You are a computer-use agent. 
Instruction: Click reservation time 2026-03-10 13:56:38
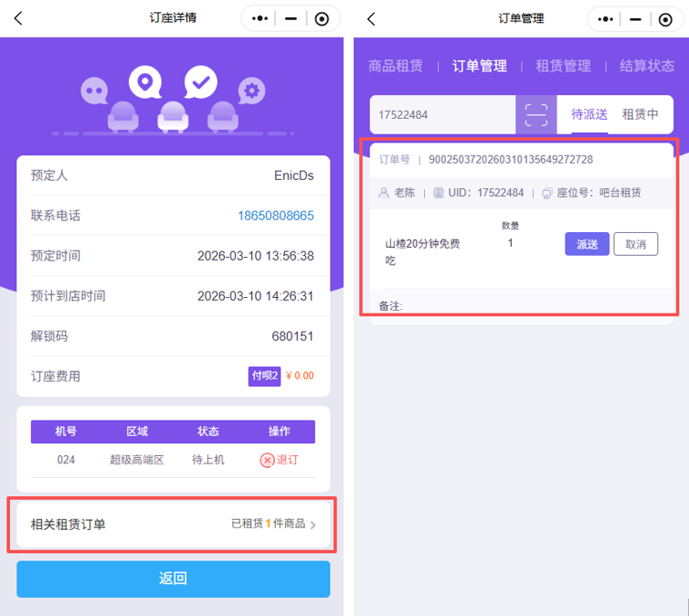click(x=255, y=256)
